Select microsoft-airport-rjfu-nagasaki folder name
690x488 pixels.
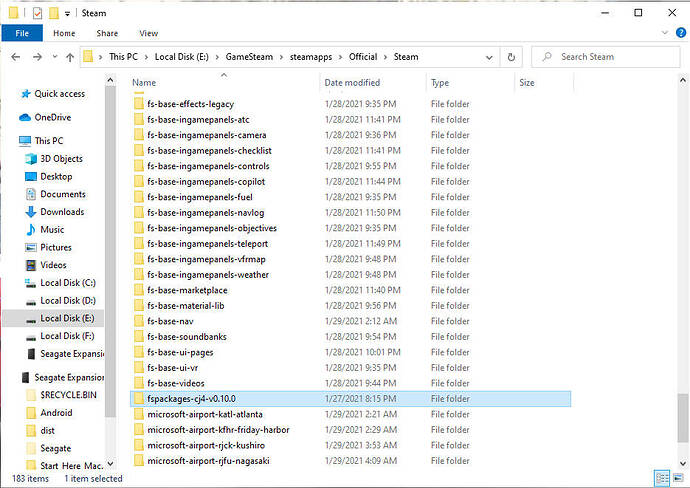pos(208,461)
